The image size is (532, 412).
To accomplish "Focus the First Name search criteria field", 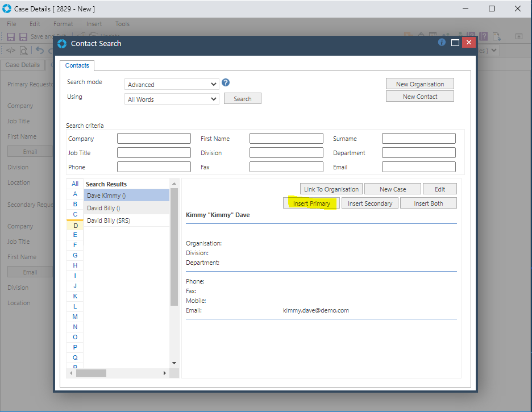I will coord(286,138).
